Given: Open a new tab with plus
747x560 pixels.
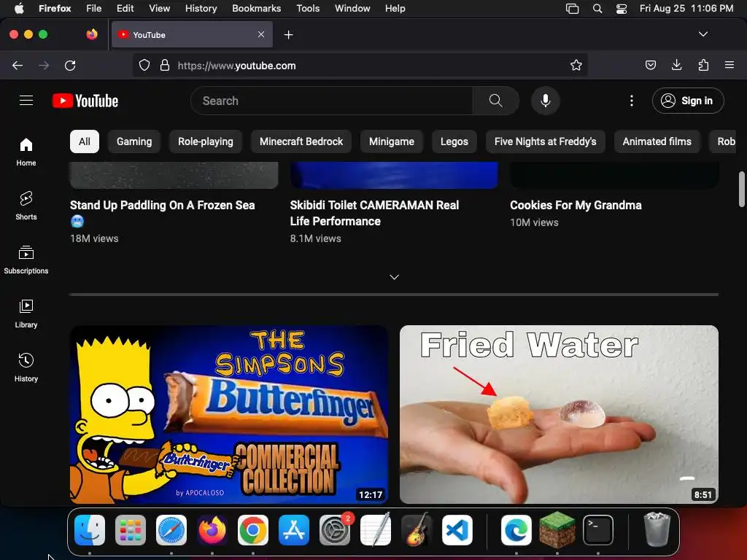Looking at the screenshot, I should tap(288, 35).
